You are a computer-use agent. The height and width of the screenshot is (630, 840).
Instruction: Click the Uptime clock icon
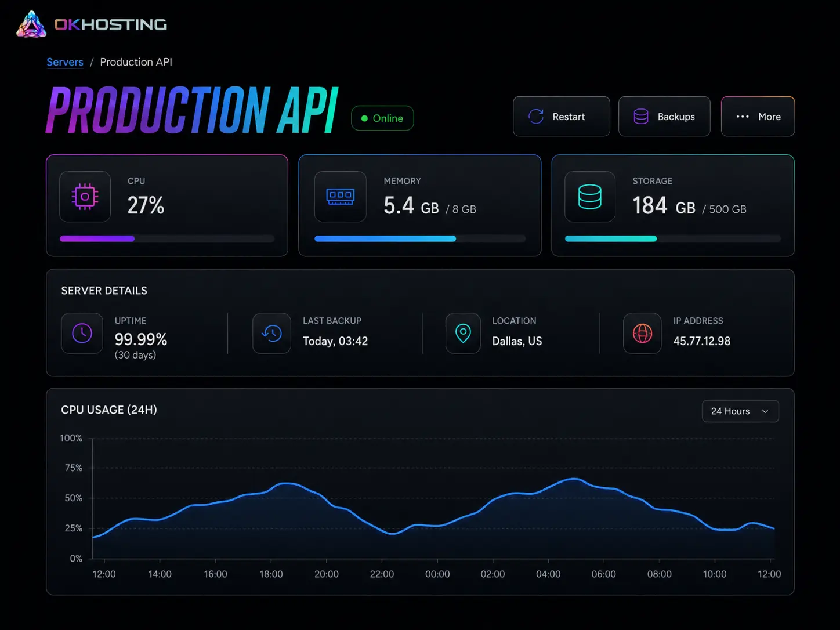(x=82, y=333)
